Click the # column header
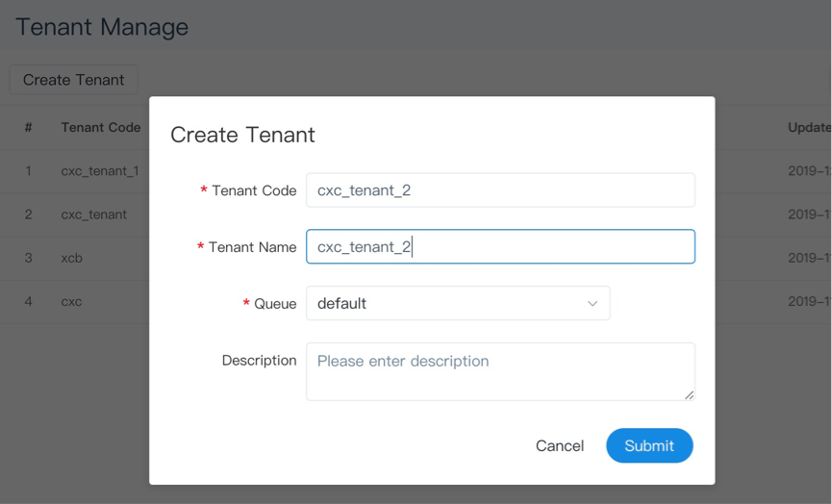 [x=29, y=127]
